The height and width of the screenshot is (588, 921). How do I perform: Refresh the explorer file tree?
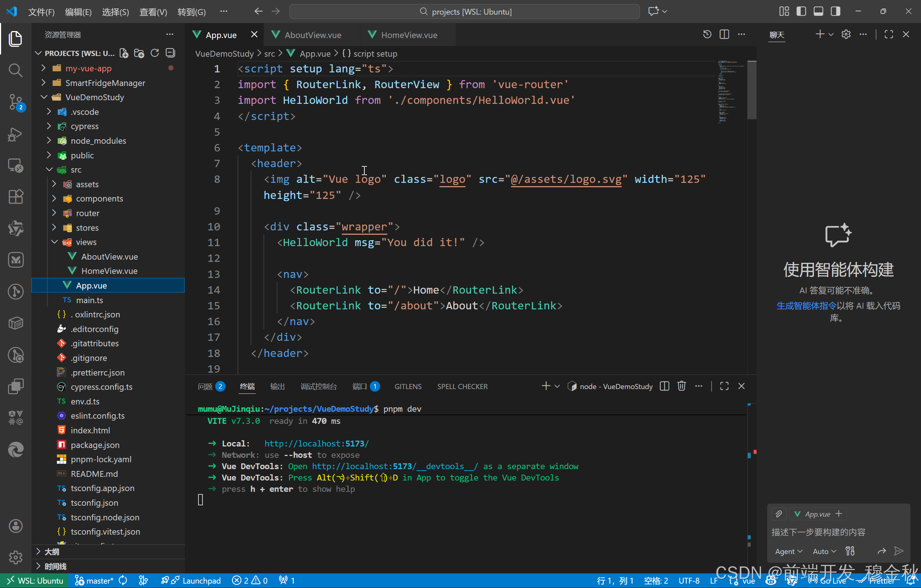[x=155, y=53]
